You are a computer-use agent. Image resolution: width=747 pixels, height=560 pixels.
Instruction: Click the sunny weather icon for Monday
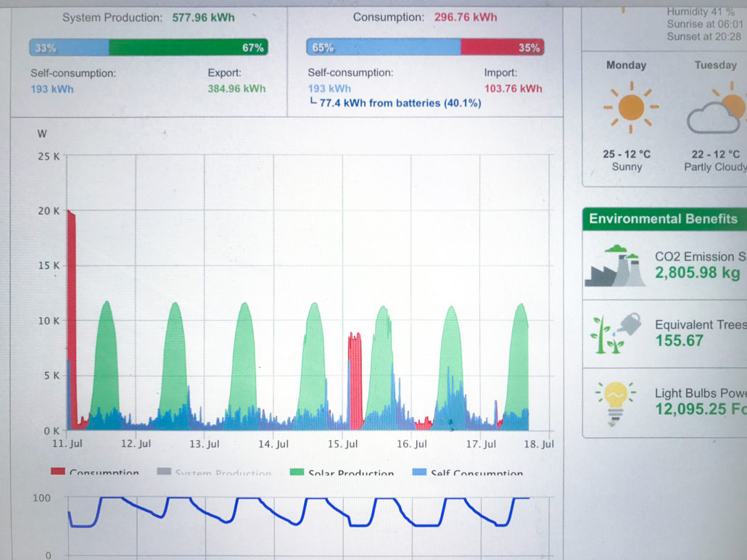click(x=630, y=107)
